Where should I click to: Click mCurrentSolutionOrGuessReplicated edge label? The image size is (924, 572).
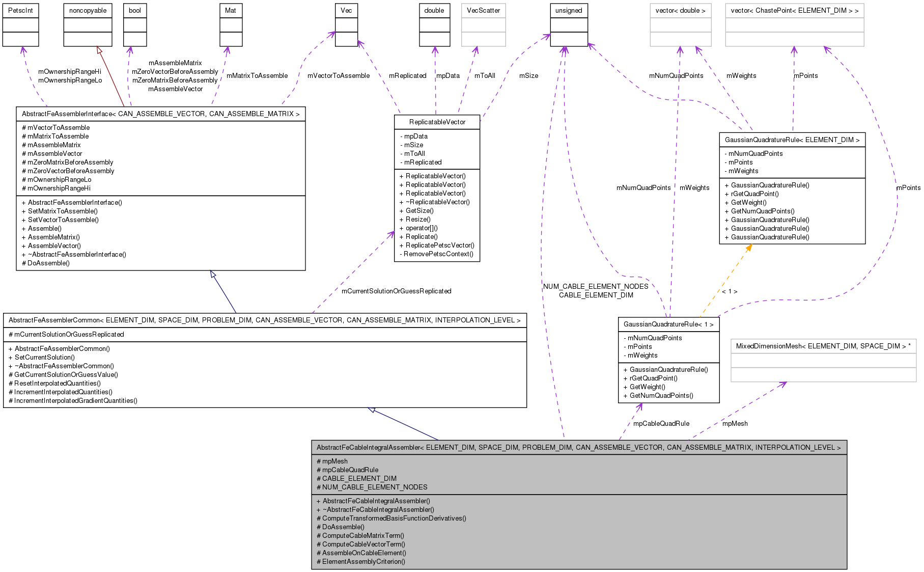coord(396,291)
